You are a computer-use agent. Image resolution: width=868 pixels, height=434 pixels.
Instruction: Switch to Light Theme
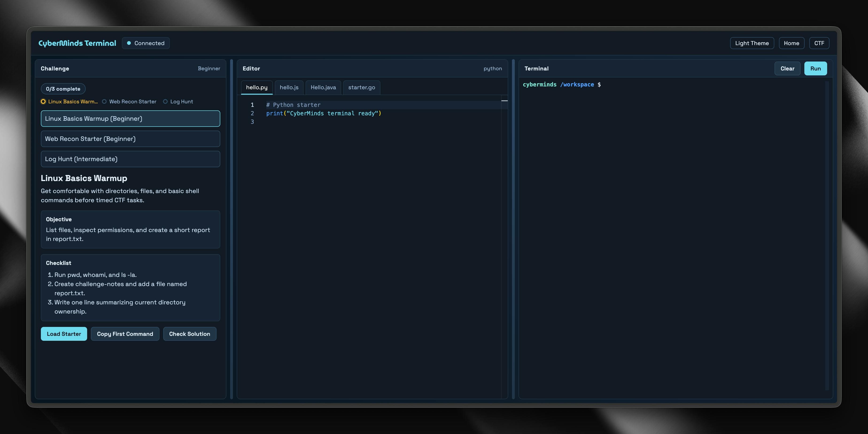[x=752, y=43]
